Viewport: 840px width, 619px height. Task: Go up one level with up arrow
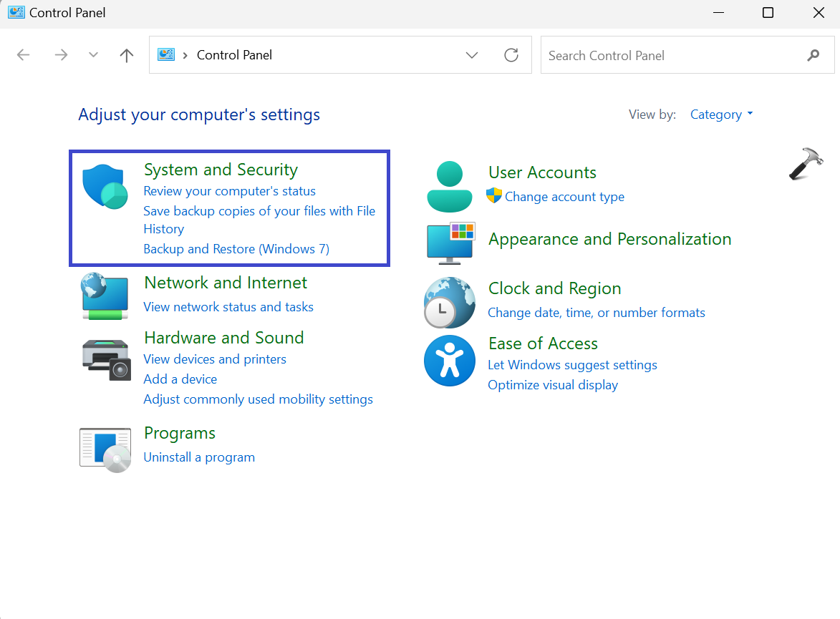click(127, 55)
